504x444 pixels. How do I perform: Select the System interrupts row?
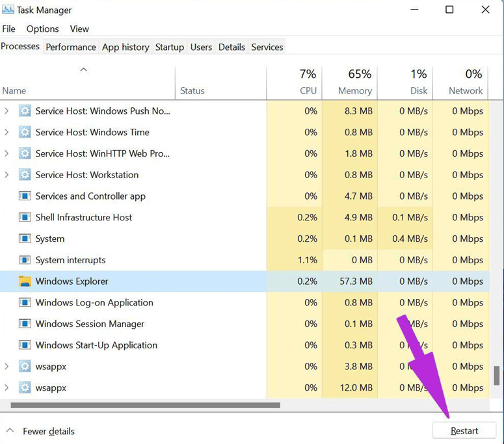[x=245, y=260]
